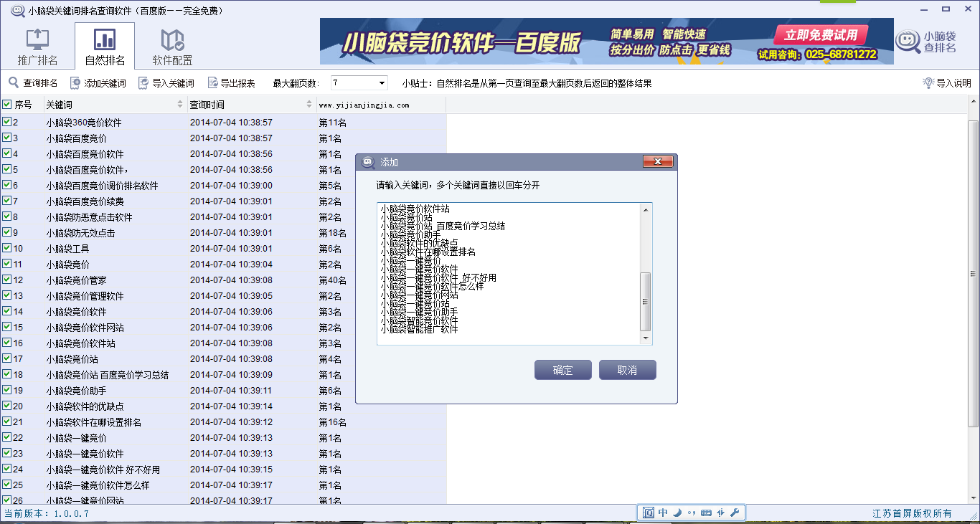Image resolution: width=980 pixels, height=524 pixels.
Task: Select keyword 小脑袋竞价管理软件
Action: tap(85, 296)
